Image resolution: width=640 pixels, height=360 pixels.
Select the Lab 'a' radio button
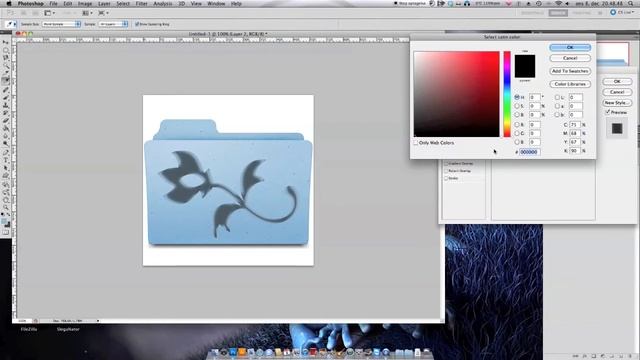(x=557, y=106)
